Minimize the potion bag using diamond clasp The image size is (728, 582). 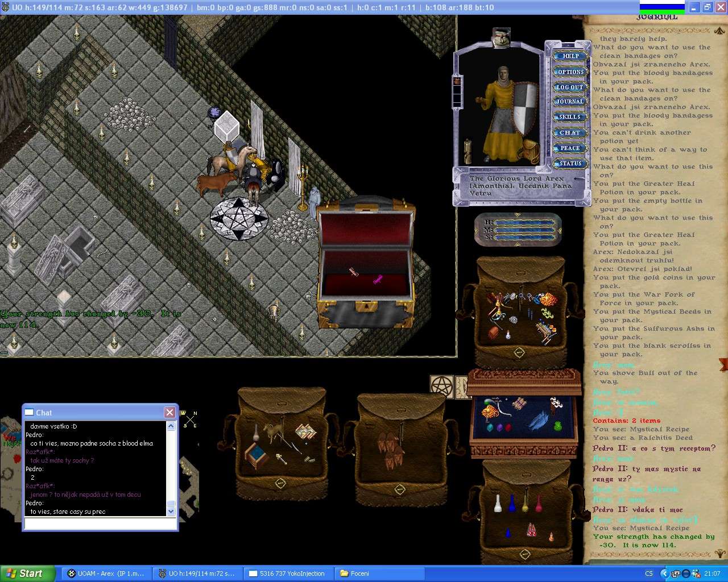(524, 554)
